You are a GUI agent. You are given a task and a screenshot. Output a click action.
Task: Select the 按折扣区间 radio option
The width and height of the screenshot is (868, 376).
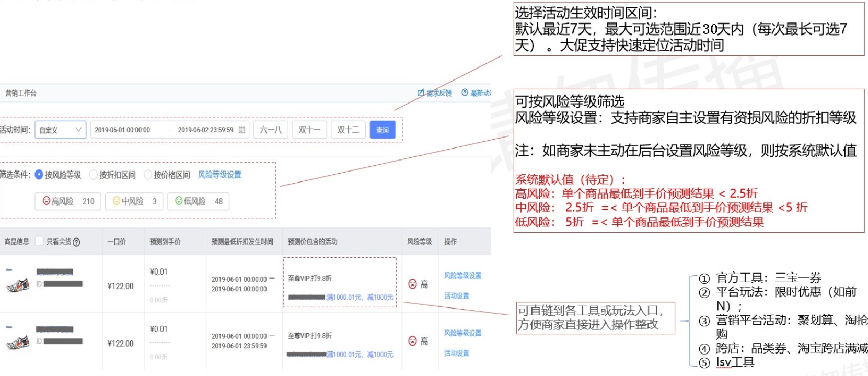click(x=94, y=175)
